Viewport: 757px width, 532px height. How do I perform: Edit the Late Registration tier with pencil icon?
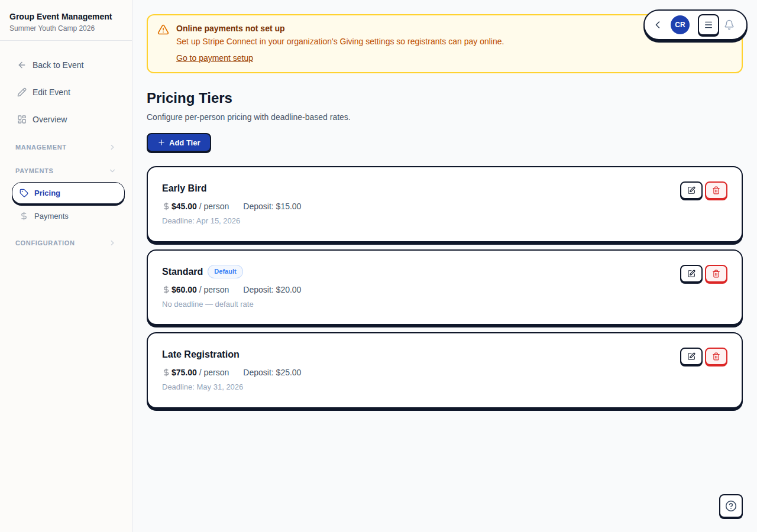[691, 356]
